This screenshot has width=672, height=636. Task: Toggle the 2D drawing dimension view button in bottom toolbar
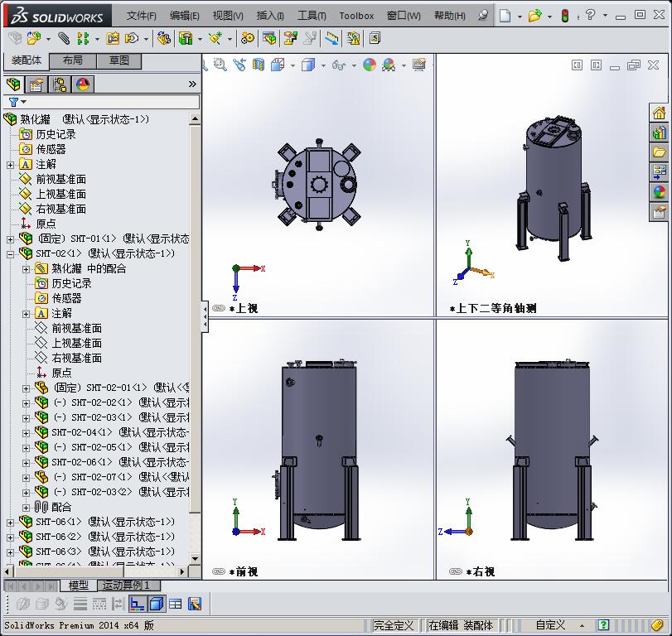[138, 604]
